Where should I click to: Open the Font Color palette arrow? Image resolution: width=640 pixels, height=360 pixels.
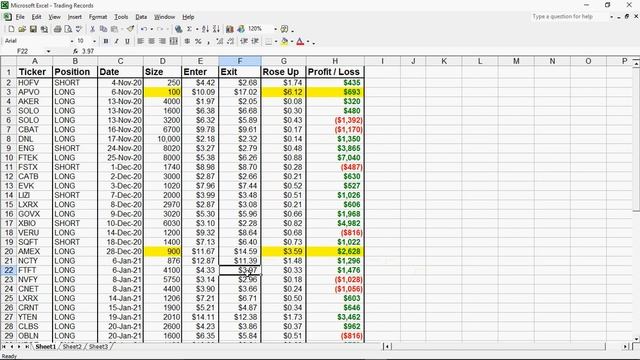308,41
